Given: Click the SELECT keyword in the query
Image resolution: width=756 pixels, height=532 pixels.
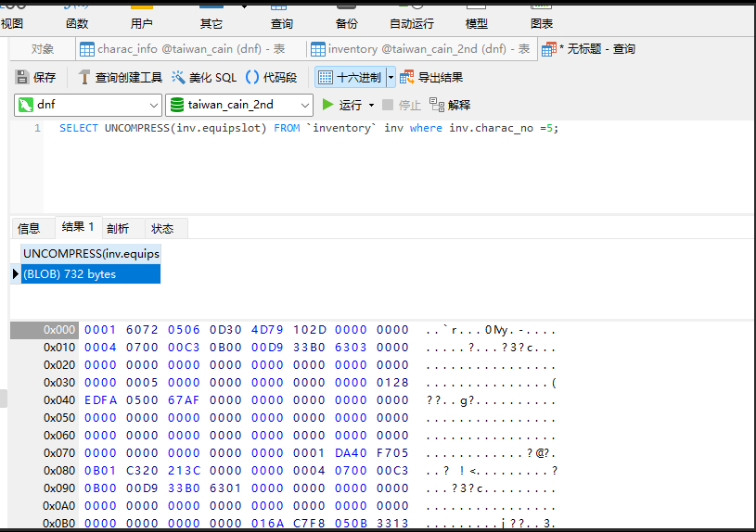Looking at the screenshot, I should (78, 128).
